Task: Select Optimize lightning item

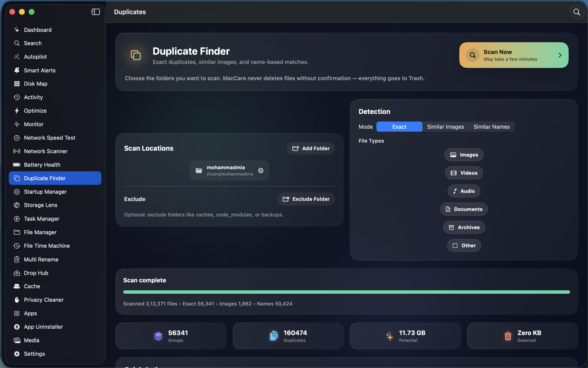Action: [55, 111]
